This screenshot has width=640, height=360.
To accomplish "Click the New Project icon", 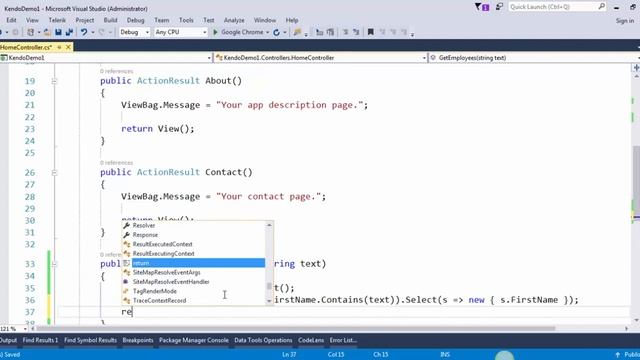I will [x=31, y=32].
